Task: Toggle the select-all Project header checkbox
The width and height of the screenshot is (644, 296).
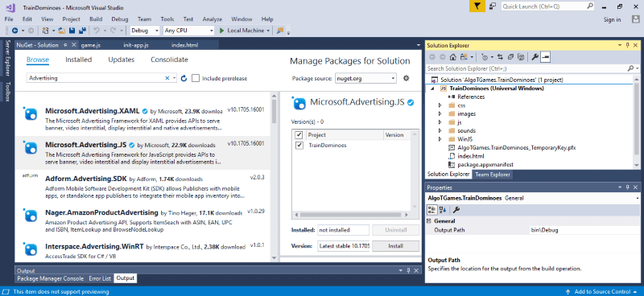Action: [x=299, y=134]
